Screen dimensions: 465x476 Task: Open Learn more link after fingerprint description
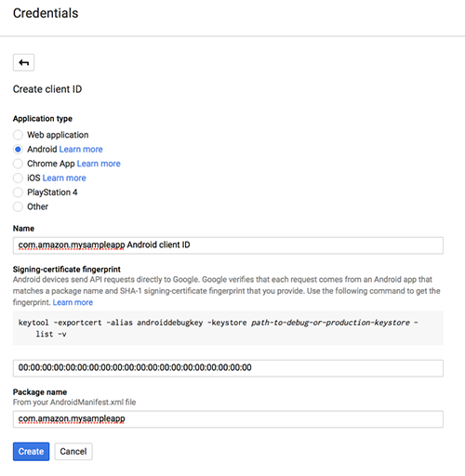[x=73, y=302]
